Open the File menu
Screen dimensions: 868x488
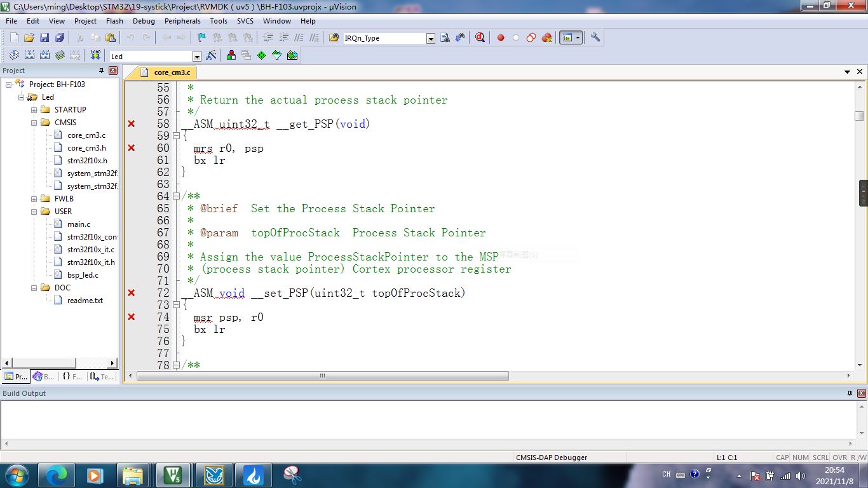coord(11,21)
